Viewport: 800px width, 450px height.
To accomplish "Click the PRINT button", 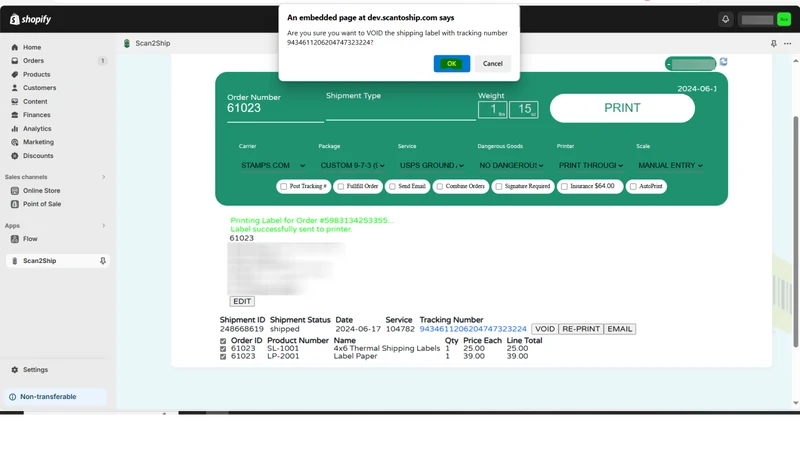I will point(622,108).
